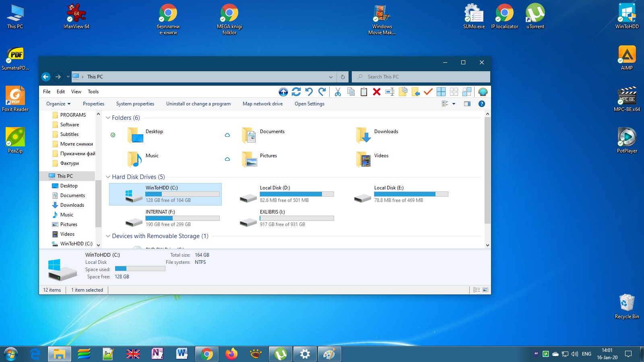The image size is (644, 362).
Task: Open the Organize dropdown
Action: (58, 104)
